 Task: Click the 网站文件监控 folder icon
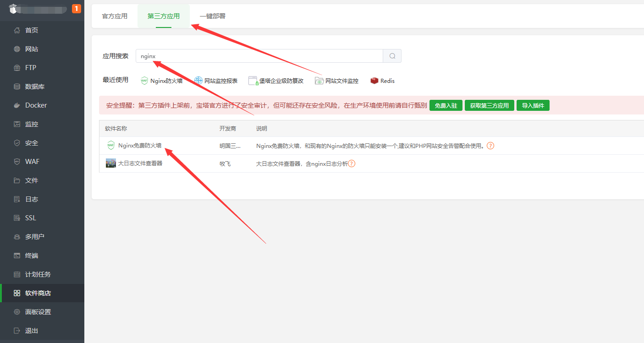coord(319,81)
